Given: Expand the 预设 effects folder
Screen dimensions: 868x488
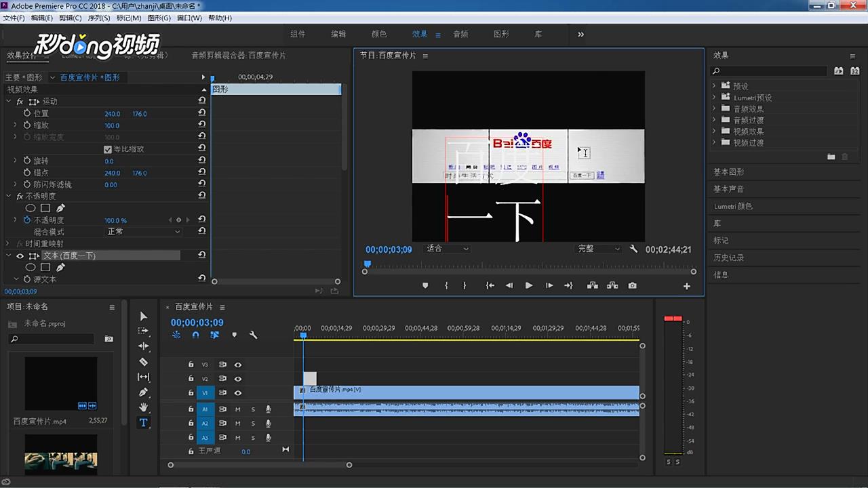Looking at the screenshot, I should (714, 86).
